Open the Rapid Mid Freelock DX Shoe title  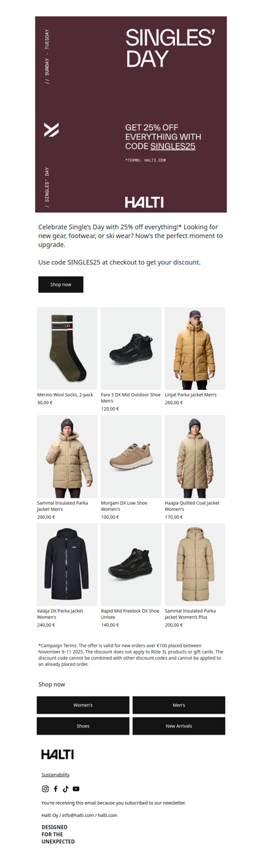coord(130,614)
